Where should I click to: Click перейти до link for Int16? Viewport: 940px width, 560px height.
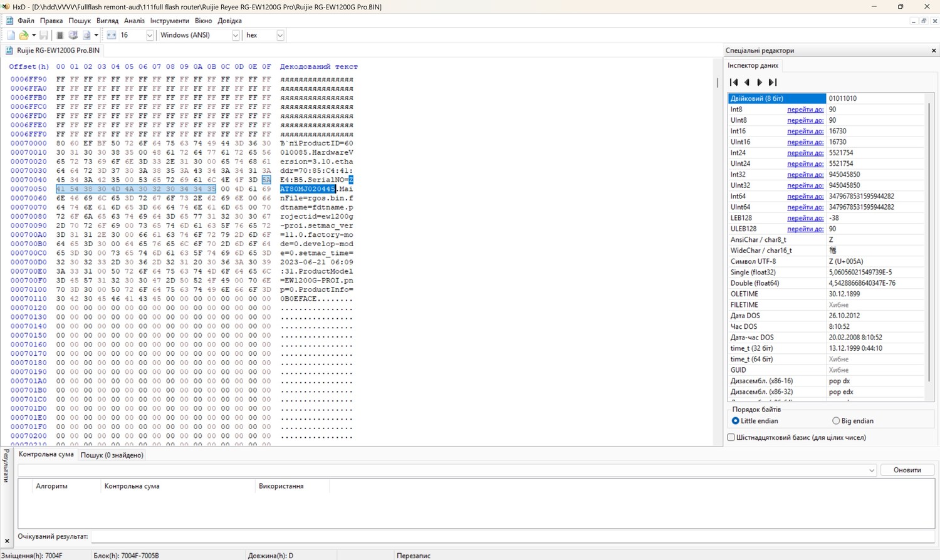click(805, 131)
